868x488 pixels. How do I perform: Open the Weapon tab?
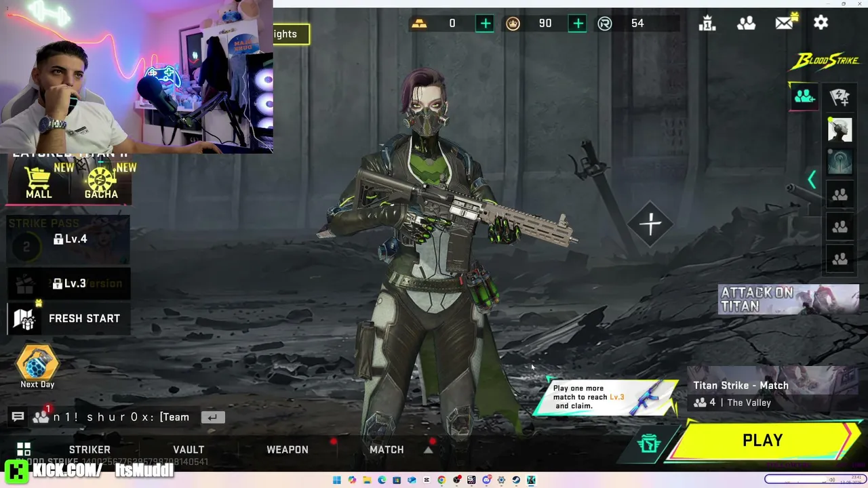[x=288, y=449]
